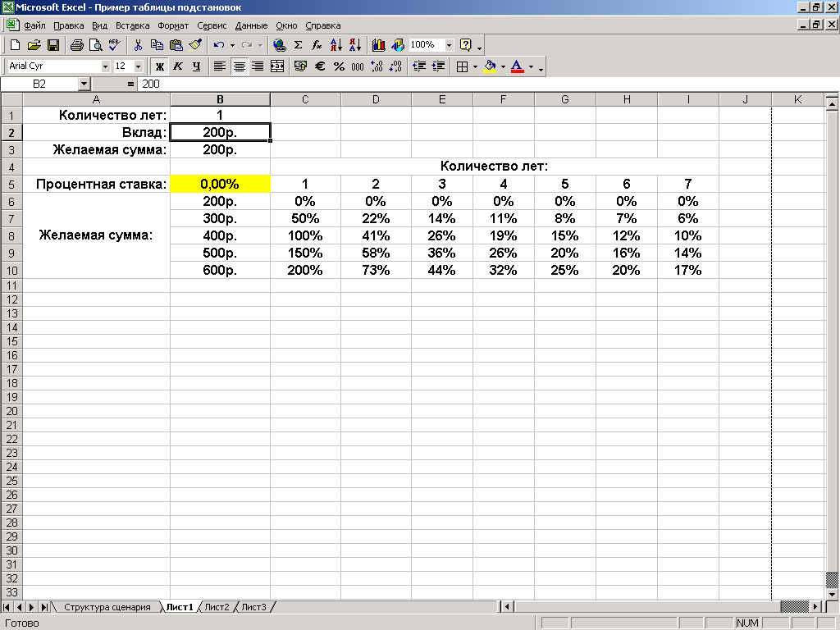
Task: Click column B header
Action: click(x=220, y=99)
